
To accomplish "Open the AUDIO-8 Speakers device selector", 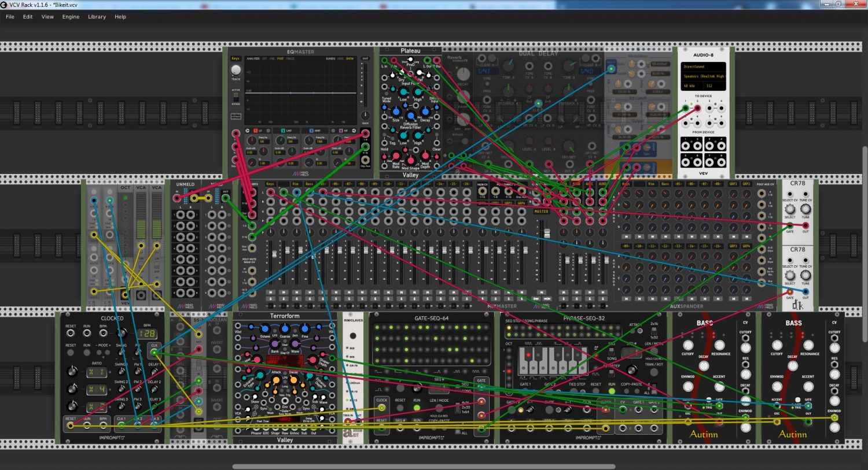I will (x=703, y=76).
